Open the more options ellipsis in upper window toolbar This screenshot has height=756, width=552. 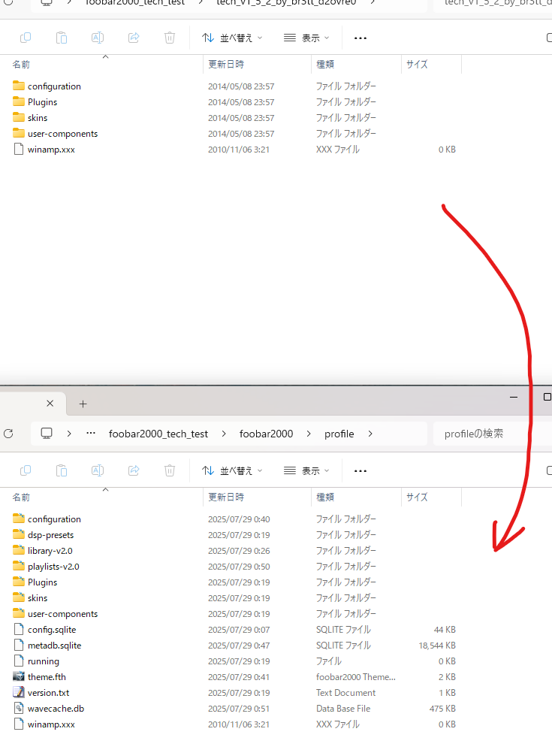(x=360, y=38)
